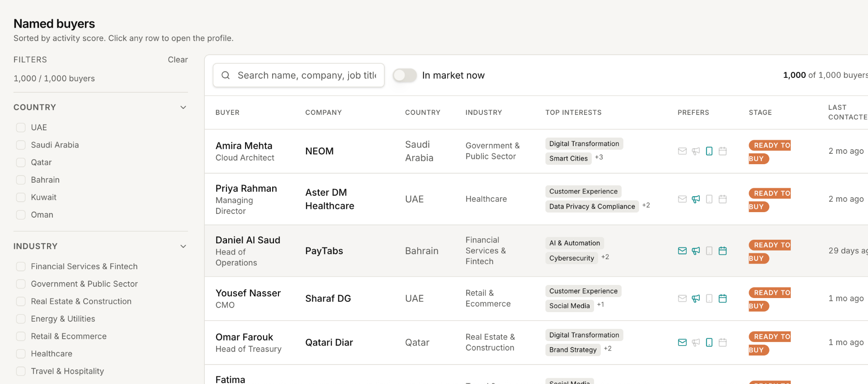The width and height of the screenshot is (868, 384).
Task: Click calendar icon in Amira Mehta row
Action: pos(723,151)
